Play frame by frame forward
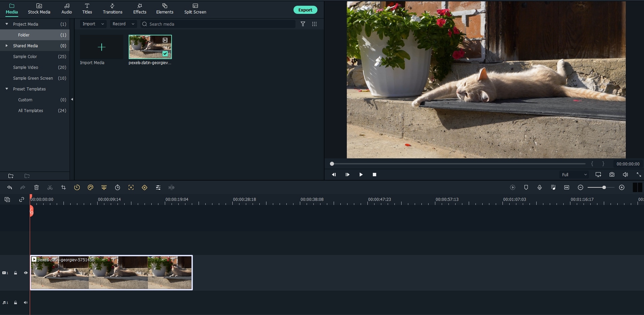The width and height of the screenshot is (644, 315). coord(347,175)
